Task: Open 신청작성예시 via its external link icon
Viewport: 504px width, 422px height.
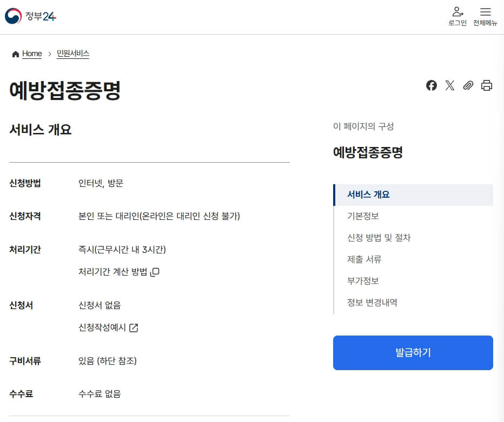Action: tap(134, 327)
